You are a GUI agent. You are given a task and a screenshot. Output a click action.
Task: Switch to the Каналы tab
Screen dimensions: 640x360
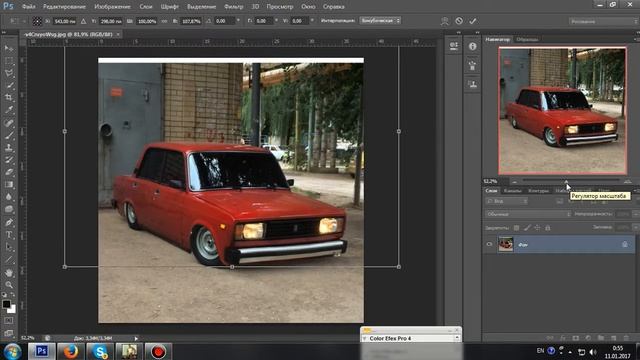(512, 191)
